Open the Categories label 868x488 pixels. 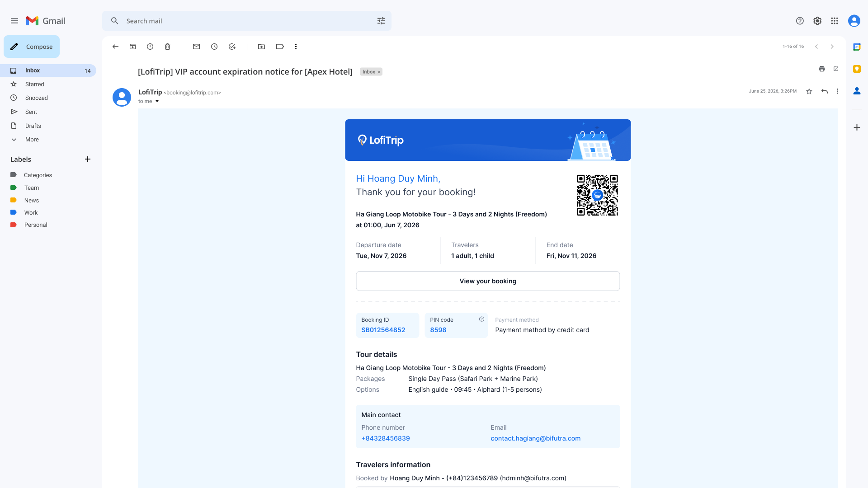pos(38,175)
